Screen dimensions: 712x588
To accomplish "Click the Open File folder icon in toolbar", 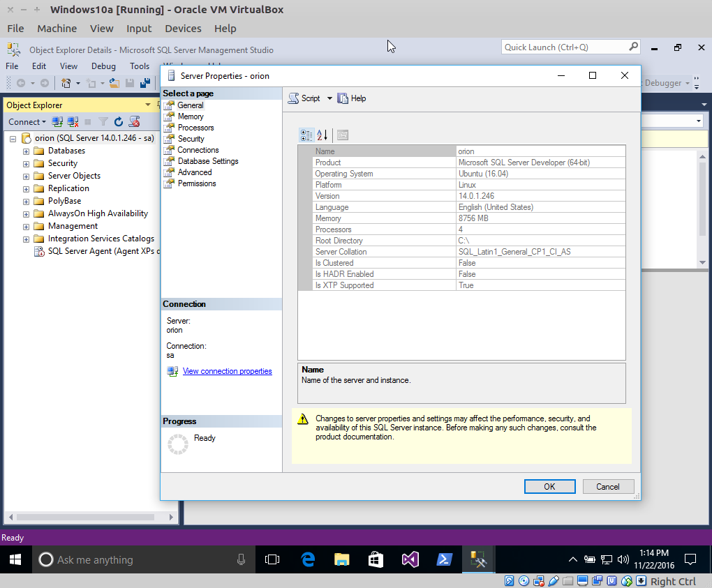I will click(114, 83).
